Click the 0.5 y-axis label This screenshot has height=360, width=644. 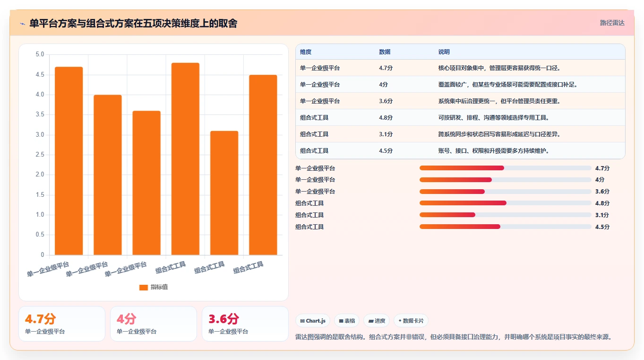click(x=40, y=235)
